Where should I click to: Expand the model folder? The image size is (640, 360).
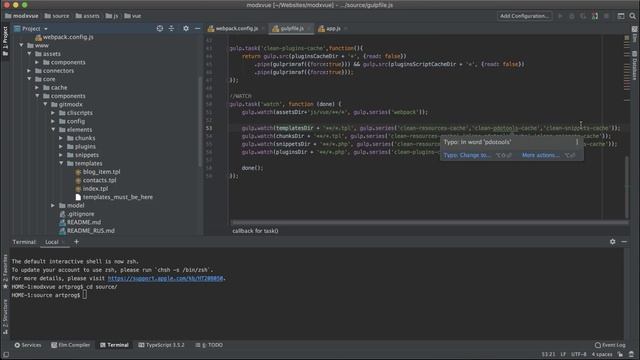pyautogui.click(x=53, y=205)
